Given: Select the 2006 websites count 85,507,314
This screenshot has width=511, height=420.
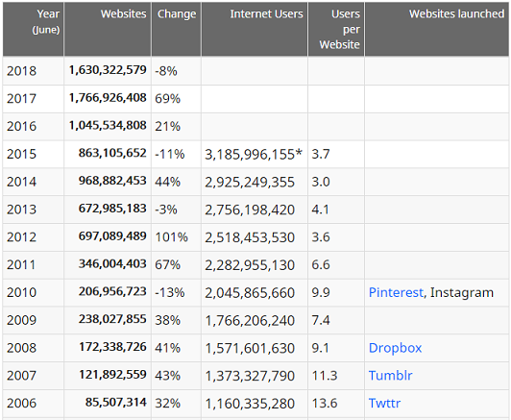Looking at the screenshot, I should coord(115,402).
